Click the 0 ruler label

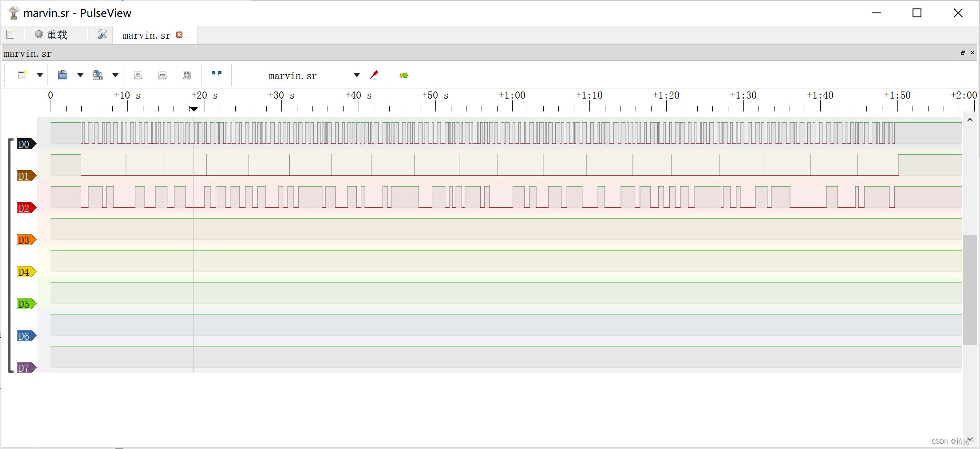point(51,95)
